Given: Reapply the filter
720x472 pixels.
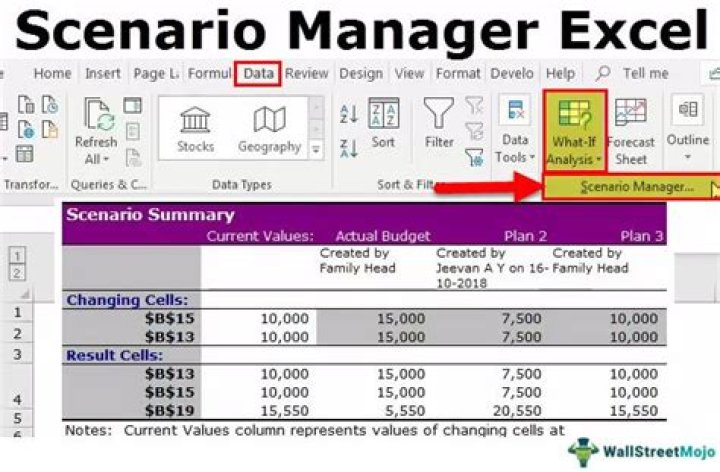Looking at the screenshot, I should point(474,132).
